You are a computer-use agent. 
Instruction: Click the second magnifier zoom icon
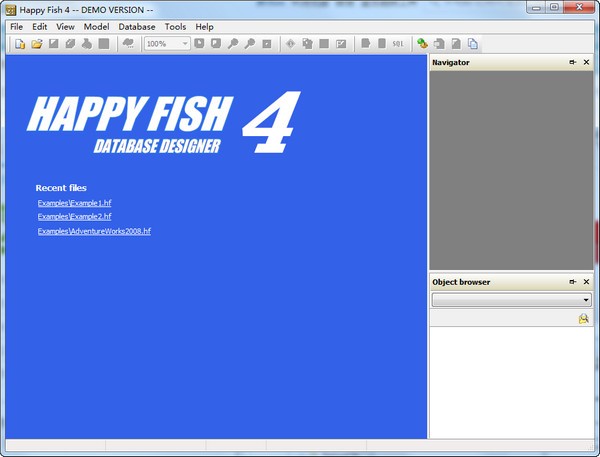[x=250, y=44]
